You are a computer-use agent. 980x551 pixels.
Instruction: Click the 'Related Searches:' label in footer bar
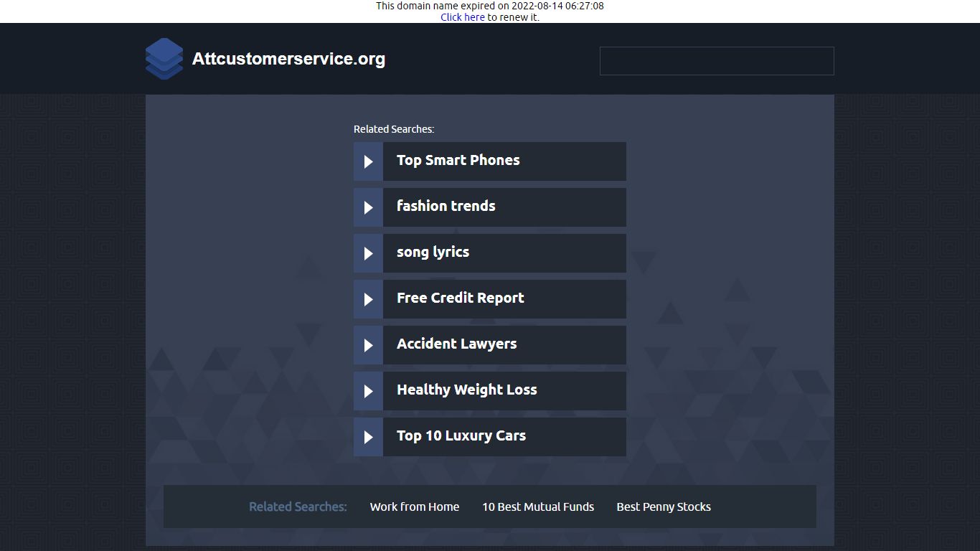298,507
